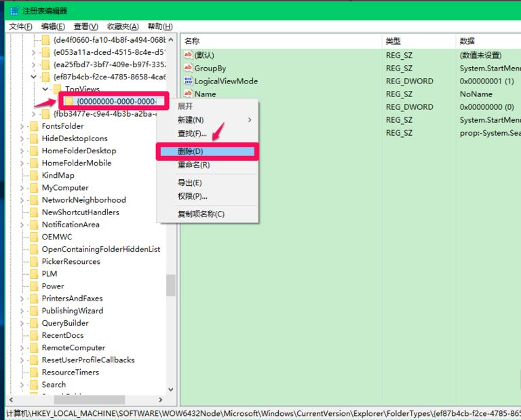The height and width of the screenshot is (420, 521).
Task: Open the 编辑(E) menu
Action: (53, 26)
